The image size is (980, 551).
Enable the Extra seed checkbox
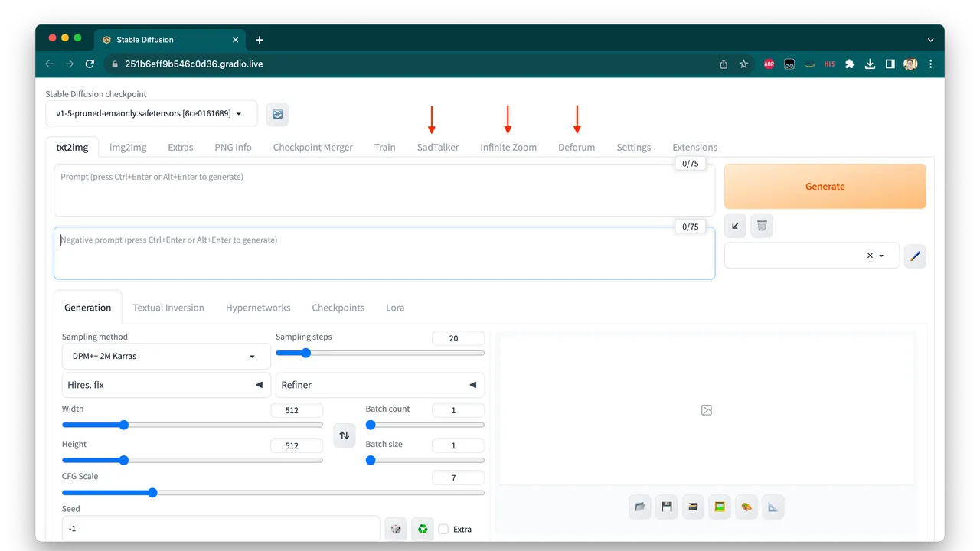443,529
